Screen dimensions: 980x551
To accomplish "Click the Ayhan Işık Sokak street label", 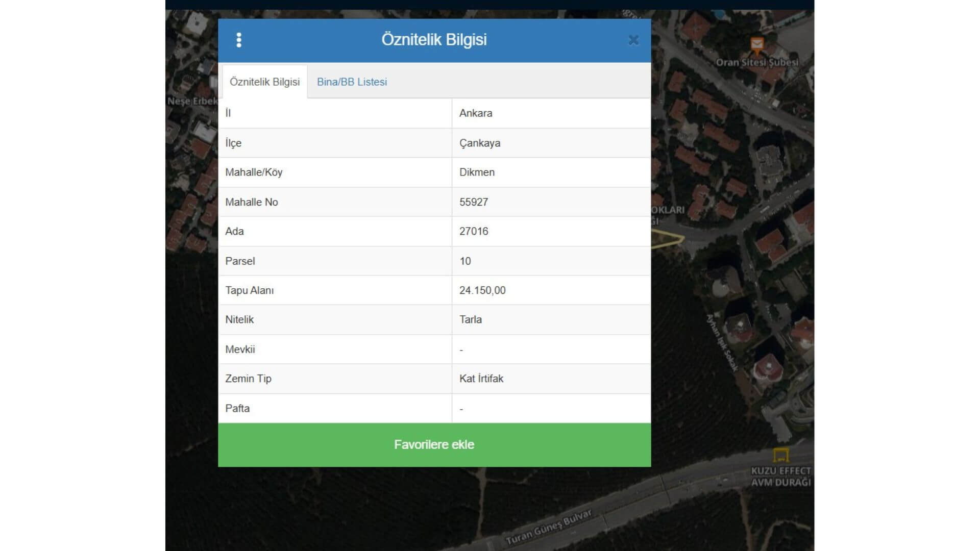I will (x=722, y=342).
